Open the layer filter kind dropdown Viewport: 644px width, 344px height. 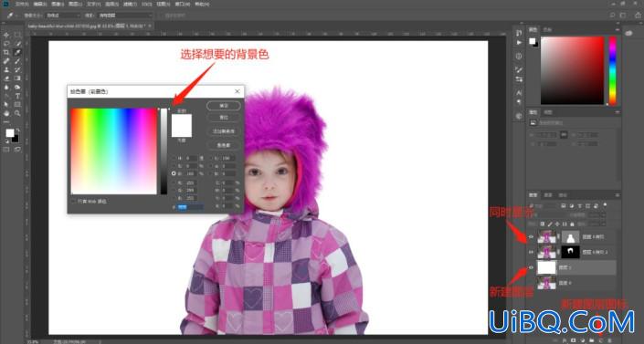point(544,205)
